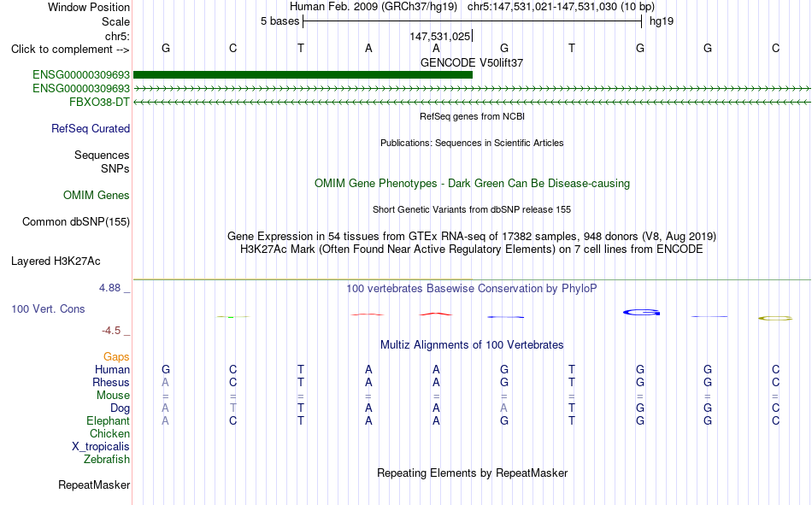
Task: Click the 'SNPs' track label
Action: (x=115, y=169)
